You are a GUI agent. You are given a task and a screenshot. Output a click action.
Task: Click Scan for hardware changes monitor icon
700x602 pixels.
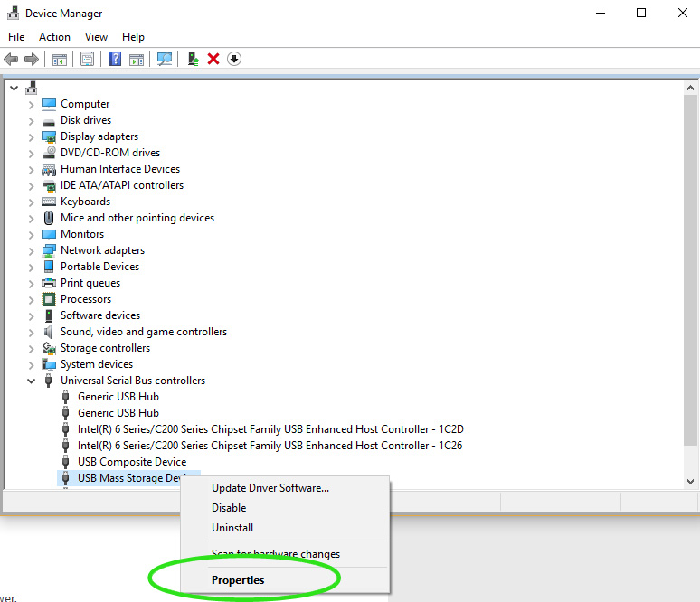pyautogui.click(x=165, y=59)
